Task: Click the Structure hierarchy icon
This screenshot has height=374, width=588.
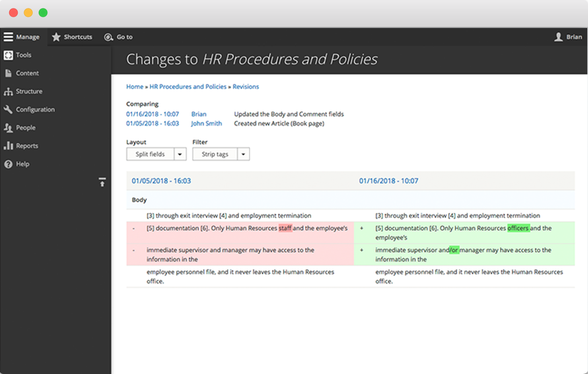Action: [8, 91]
